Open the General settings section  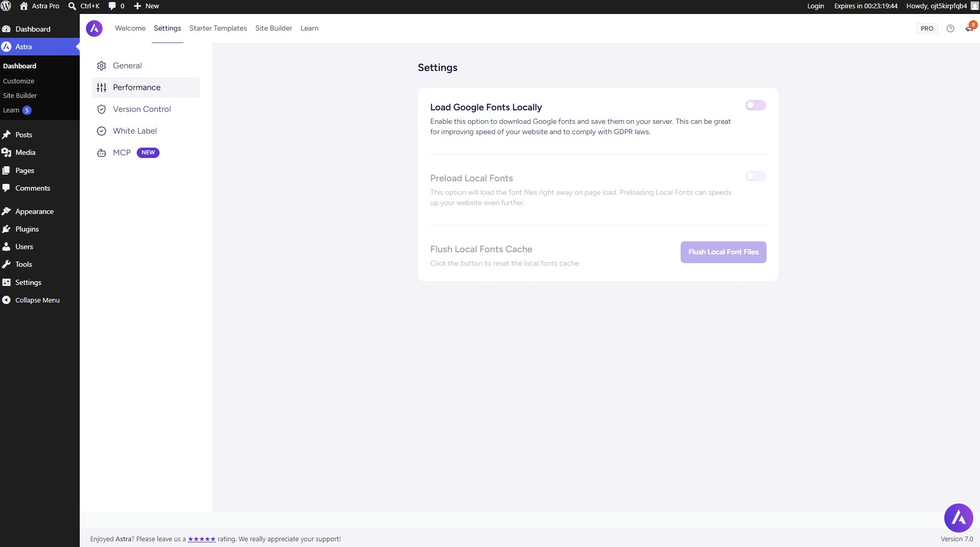(x=146, y=66)
